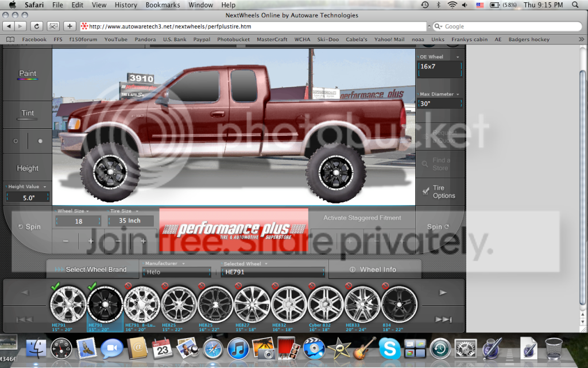This screenshot has width=588, height=368.
Task: Decrease wheel size with minus button
Action: (65, 241)
